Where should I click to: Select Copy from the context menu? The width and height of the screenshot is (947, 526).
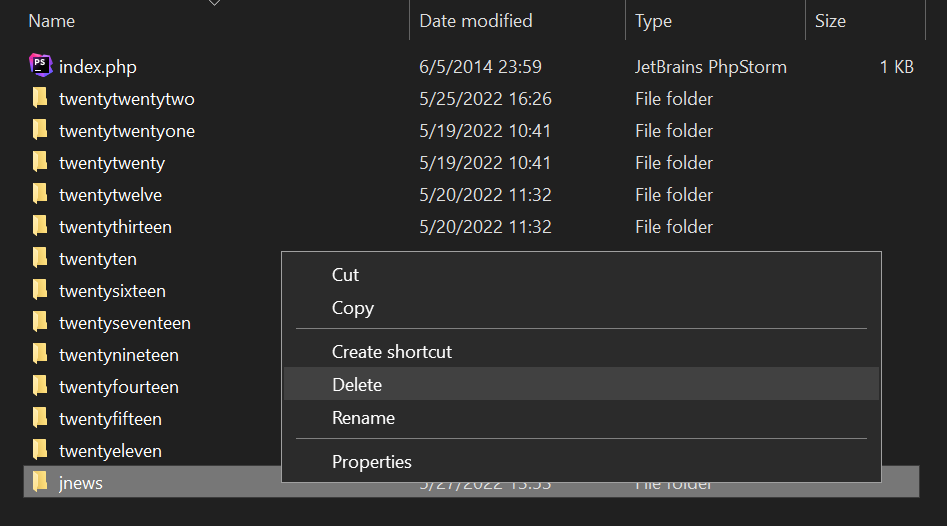pos(352,308)
